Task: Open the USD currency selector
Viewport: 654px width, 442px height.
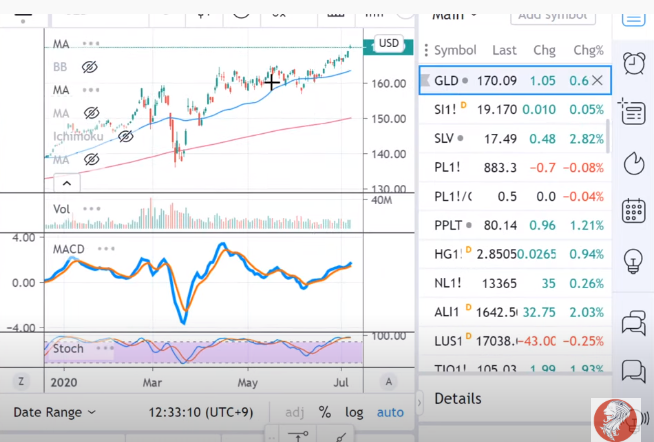Action: coord(388,43)
